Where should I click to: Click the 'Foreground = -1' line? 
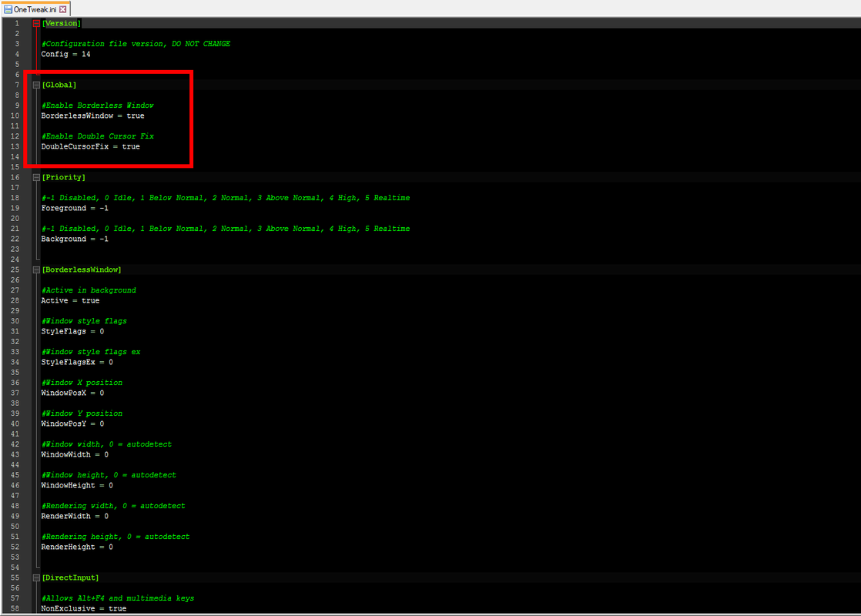pyautogui.click(x=75, y=208)
